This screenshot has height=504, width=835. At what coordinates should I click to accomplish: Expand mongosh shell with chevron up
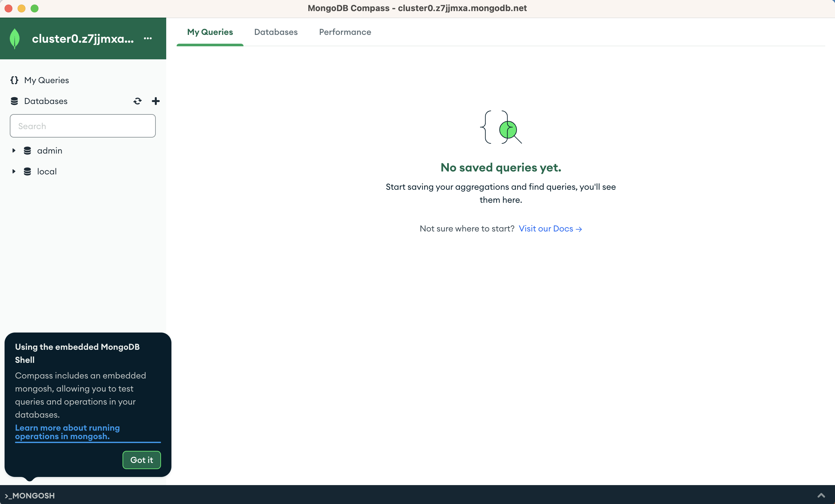point(821,495)
